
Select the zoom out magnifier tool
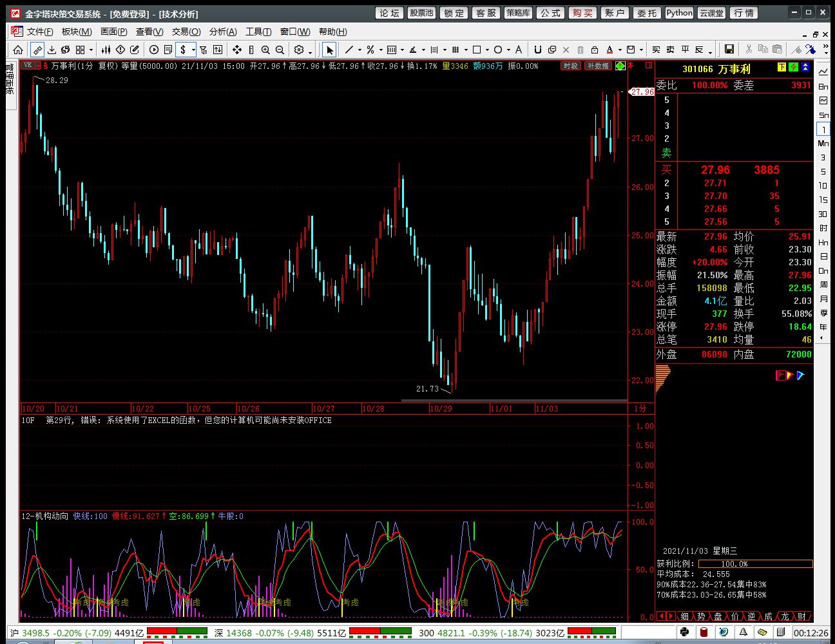pos(280,50)
